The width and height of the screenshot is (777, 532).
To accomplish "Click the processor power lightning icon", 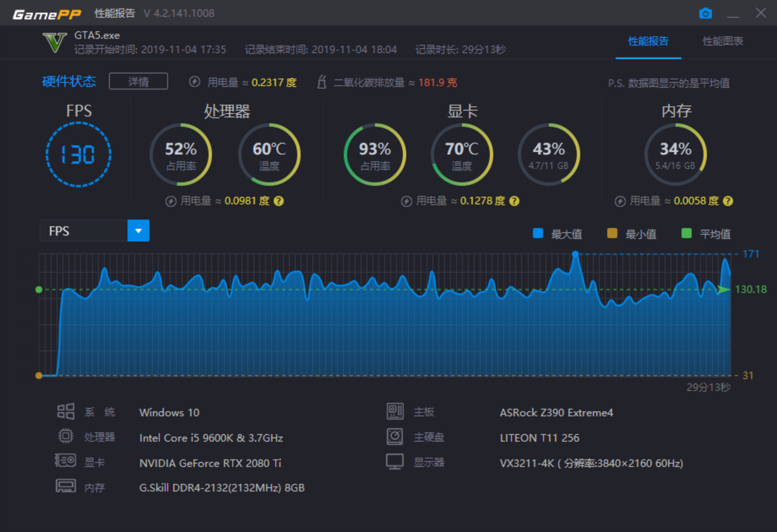I will coord(171,202).
